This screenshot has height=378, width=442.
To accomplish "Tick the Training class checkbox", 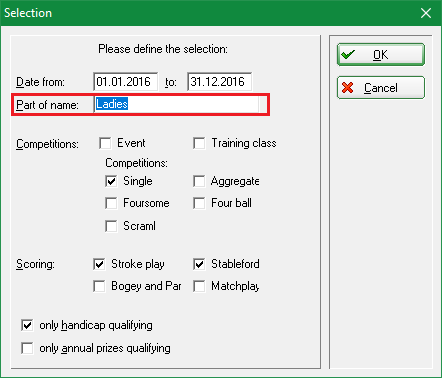I will (199, 143).
